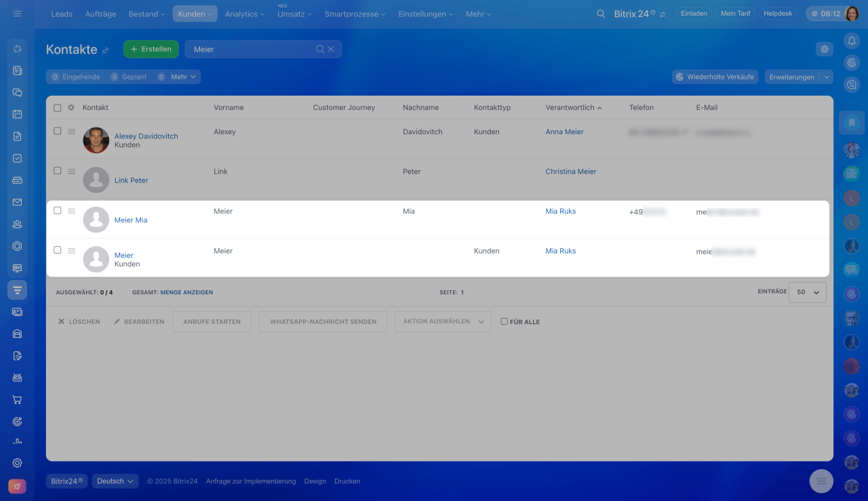Image resolution: width=868 pixels, height=501 pixels.
Task: Change Einträge page size dropdown showing 50
Action: point(808,292)
